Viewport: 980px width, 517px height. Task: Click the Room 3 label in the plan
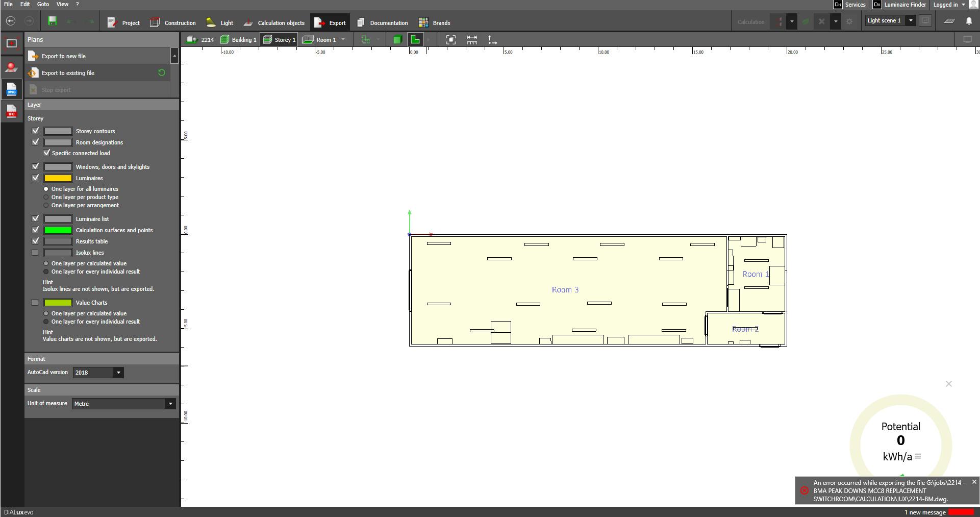pyautogui.click(x=565, y=290)
